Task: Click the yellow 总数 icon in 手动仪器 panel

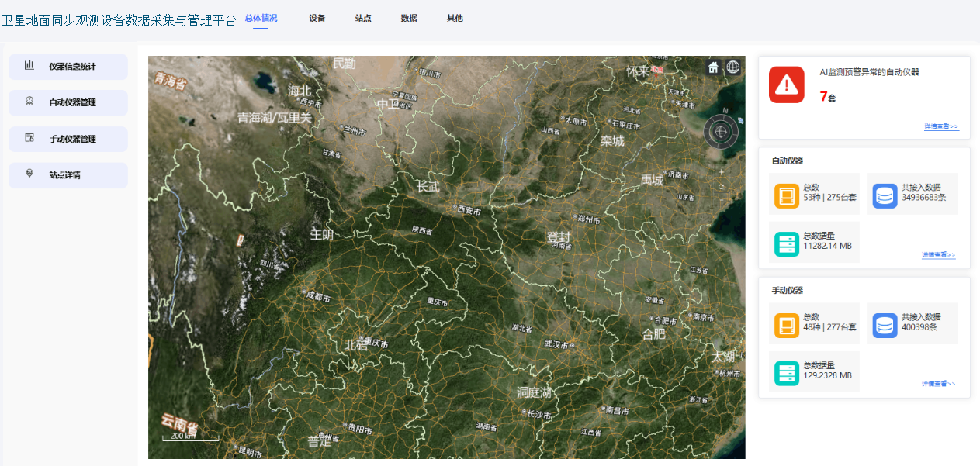Action: [787, 324]
